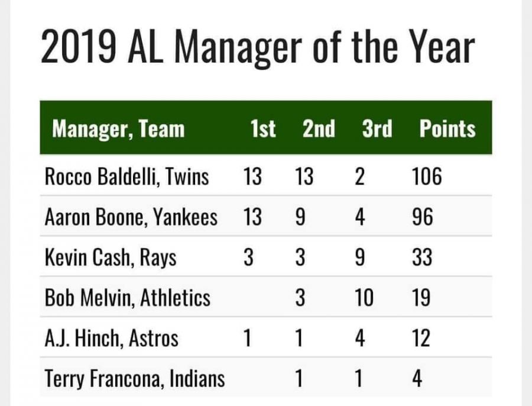Image resolution: width=532 pixels, height=406 pixels.
Task: Click Aaron Boone's 9 second-place votes
Action: [x=300, y=218]
